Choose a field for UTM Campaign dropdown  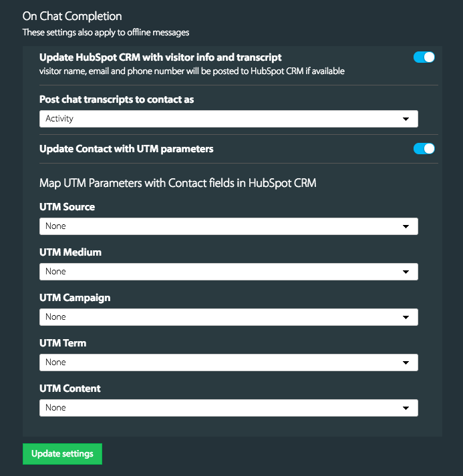pyautogui.click(x=228, y=317)
